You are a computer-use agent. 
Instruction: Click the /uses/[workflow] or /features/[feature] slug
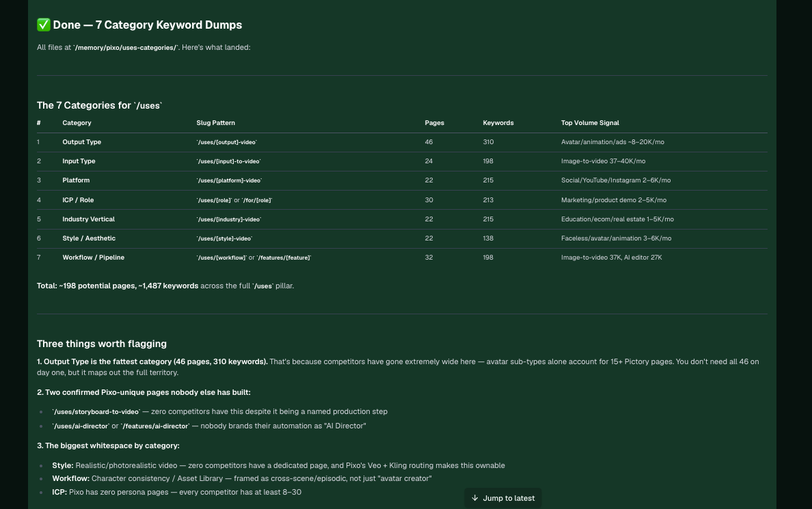click(x=254, y=258)
